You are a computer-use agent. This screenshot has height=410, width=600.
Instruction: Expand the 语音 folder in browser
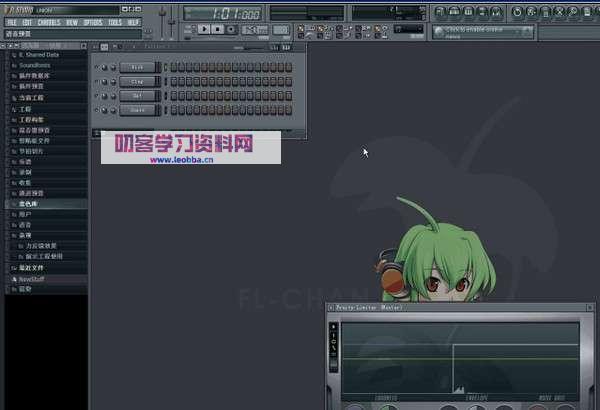tap(46, 225)
